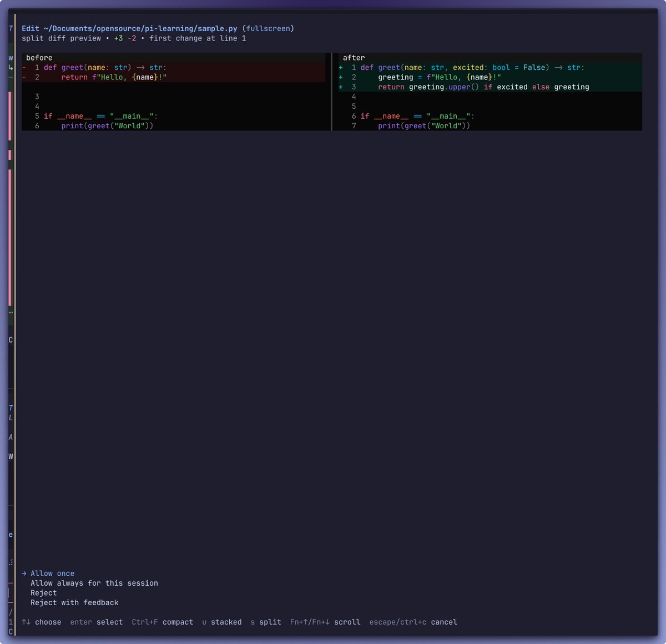
Task: Click added line "greeting = f"Hello, {name}!""
Action: pos(490,77)
